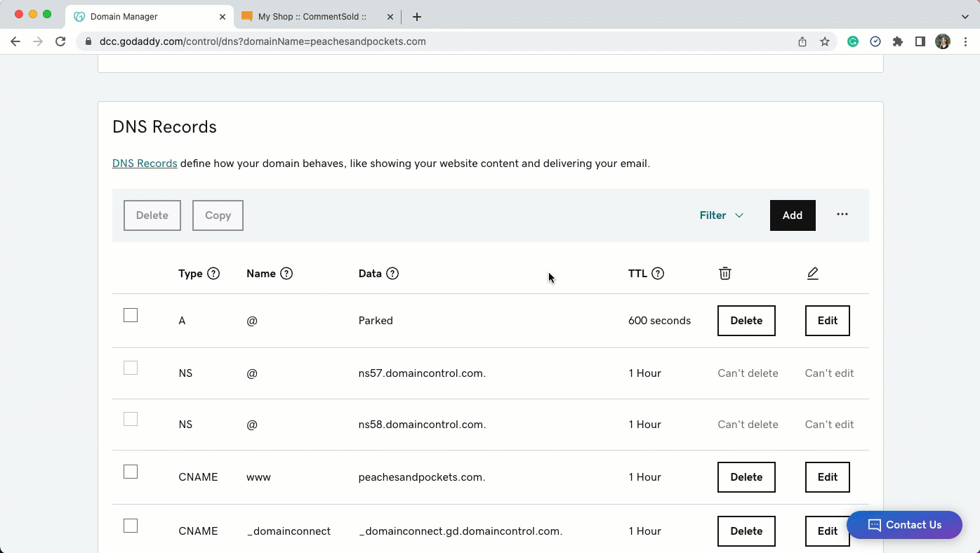The height and width of the screenshot is (553, 980).
Task: Open the three-dot more options menu
Action: (x=842, y=215)
